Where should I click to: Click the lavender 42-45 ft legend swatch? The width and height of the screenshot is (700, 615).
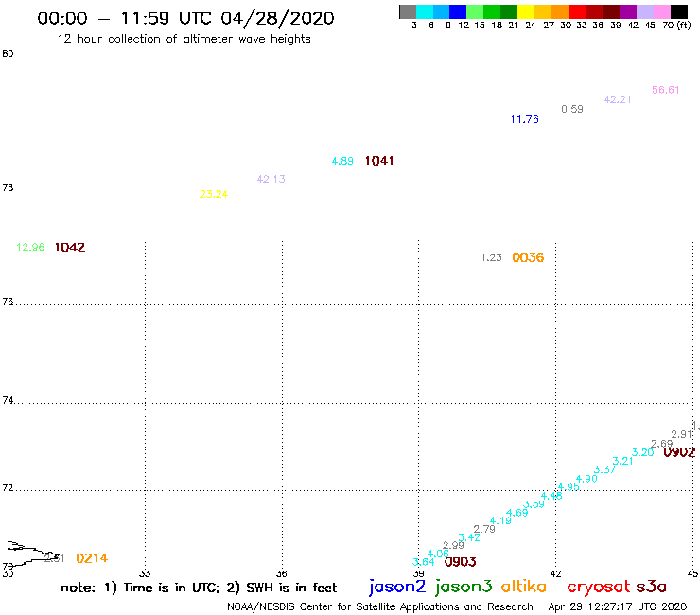pyautogui.click(x=644, y=11)
